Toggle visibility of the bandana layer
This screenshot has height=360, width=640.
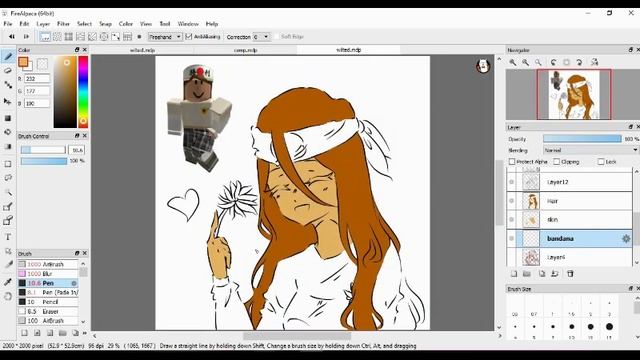click(x=511, y=238)
